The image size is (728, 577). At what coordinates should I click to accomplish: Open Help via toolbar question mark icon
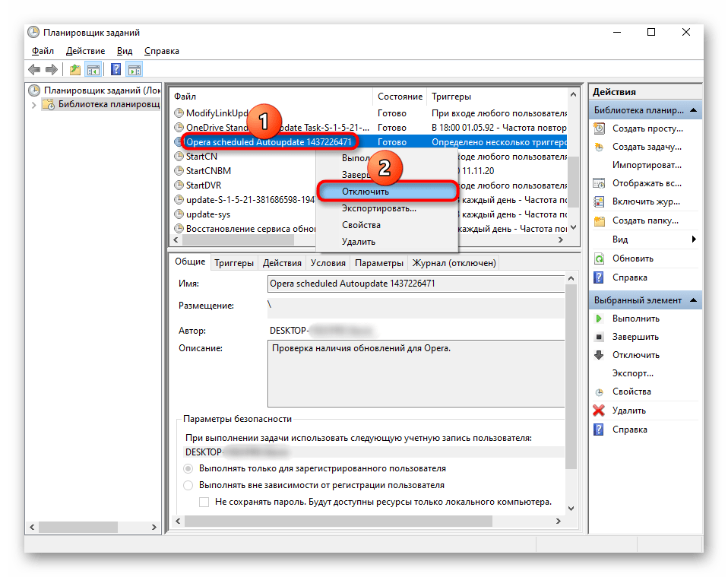(x=116, y=70)
